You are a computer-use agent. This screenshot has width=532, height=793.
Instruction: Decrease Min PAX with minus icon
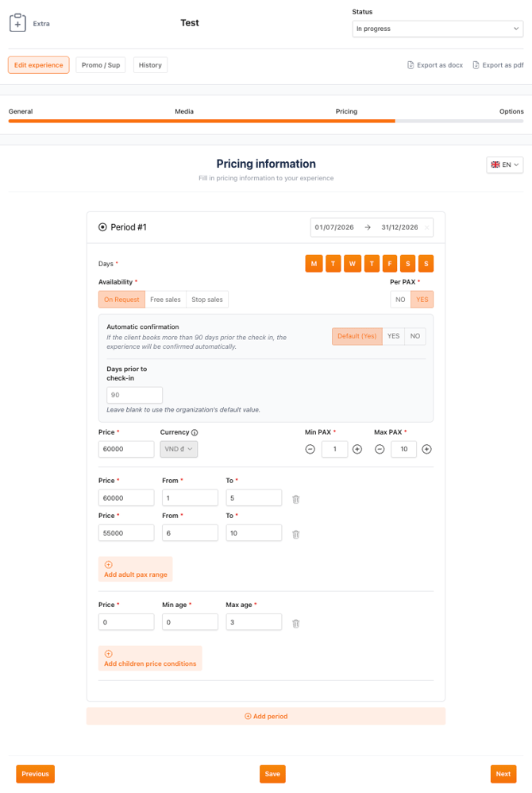point(310,449)
